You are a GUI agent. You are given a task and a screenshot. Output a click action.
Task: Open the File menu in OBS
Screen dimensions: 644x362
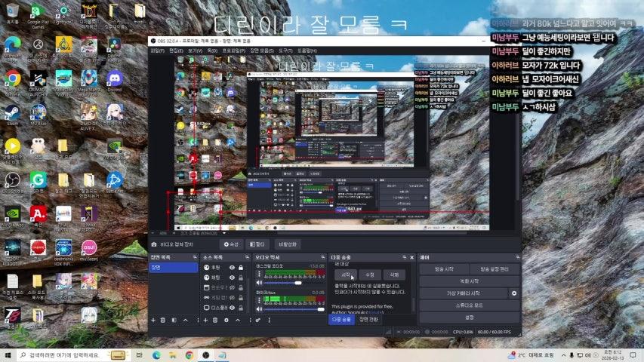(x=157, y=51)
